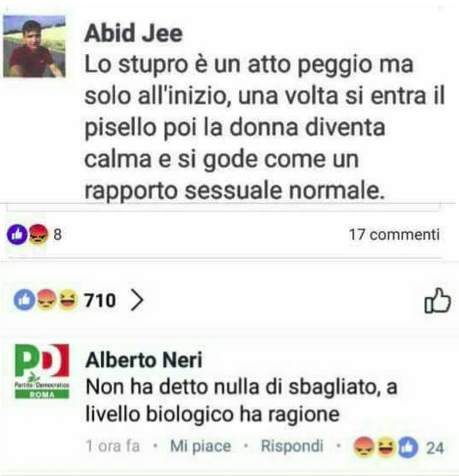The height and width of the screenshot is (476, 459).
Task: Click the purple like icon beside 8
Action: tap(17, 235)
